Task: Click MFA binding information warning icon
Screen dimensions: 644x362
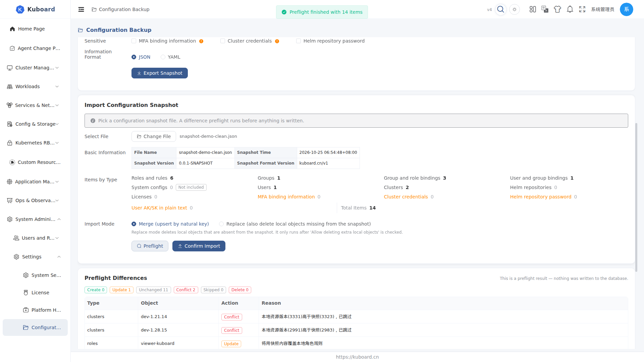Action: click(201, 41)
